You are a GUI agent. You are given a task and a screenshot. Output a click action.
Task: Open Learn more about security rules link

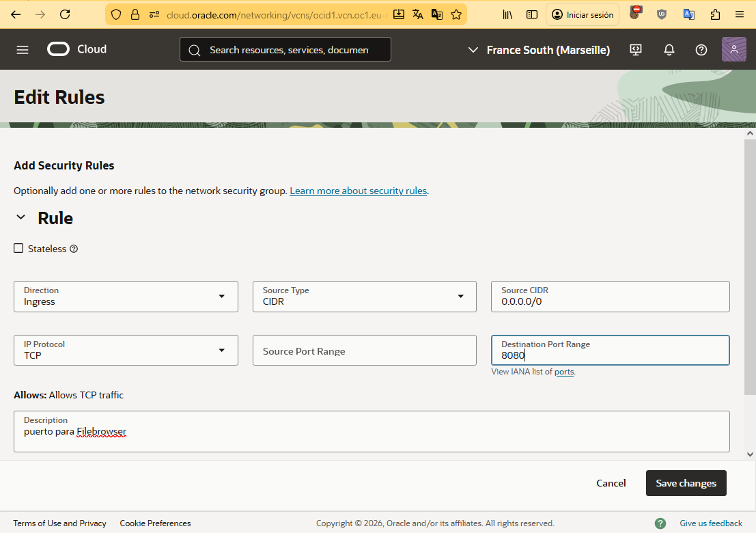(359, 191)
